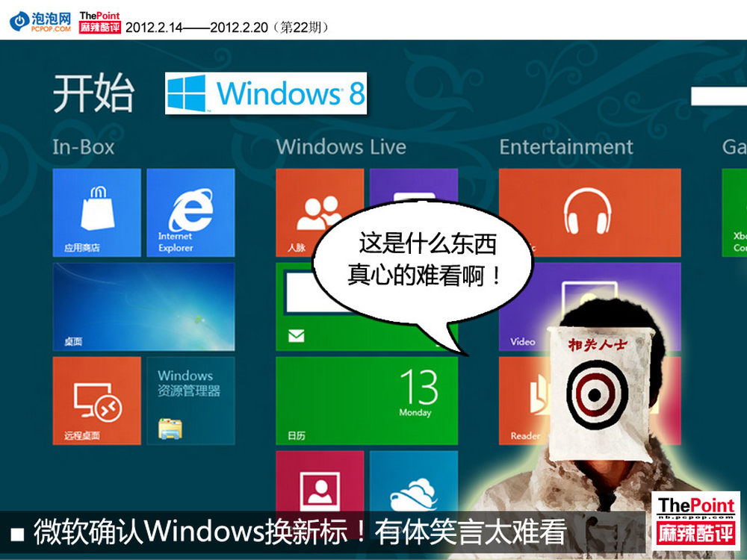The image size is (747, 560).
Task: Launch the Internet Explorer tile
Action: [190, 212]
